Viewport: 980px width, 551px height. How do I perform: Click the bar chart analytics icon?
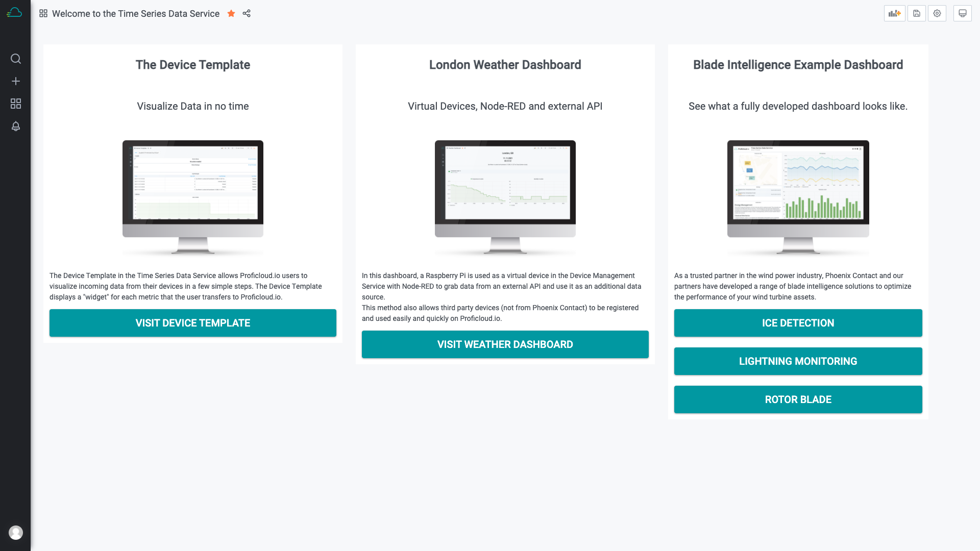895,13
